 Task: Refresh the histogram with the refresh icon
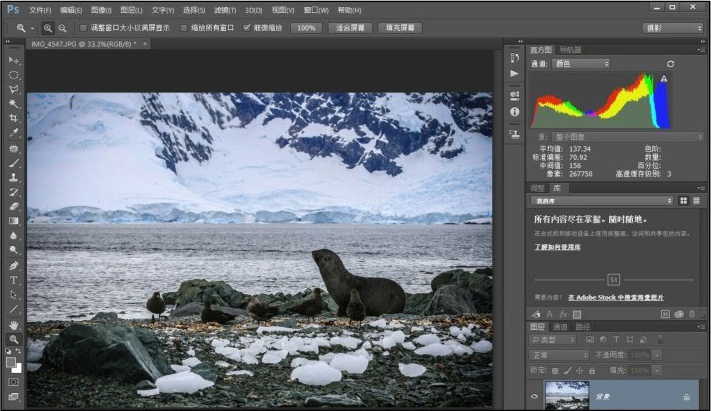670,64
